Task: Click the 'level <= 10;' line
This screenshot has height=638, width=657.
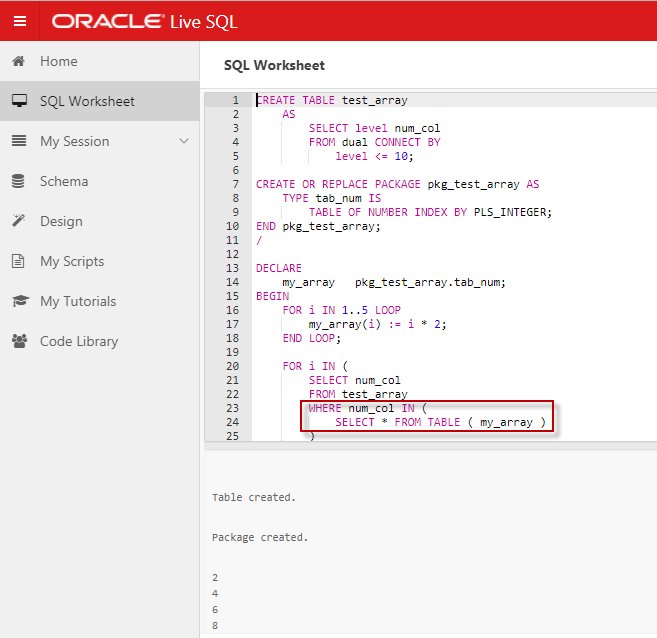Action: click(x=374, y=157)
